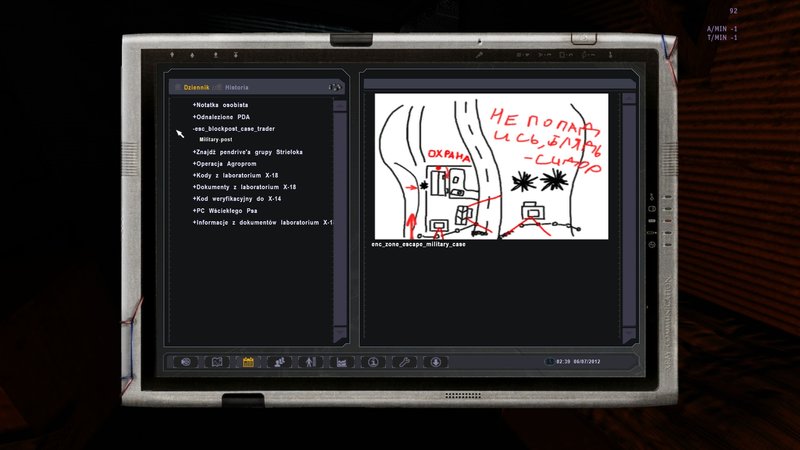Click the right panel vertical scrollbar
Viewport: 800px width, 450px height.
627,220
